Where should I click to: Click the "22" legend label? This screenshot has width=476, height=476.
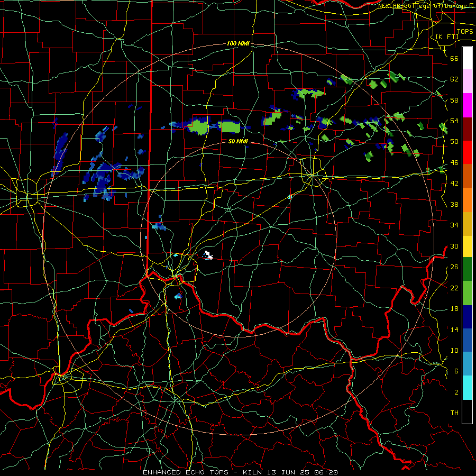454,288
